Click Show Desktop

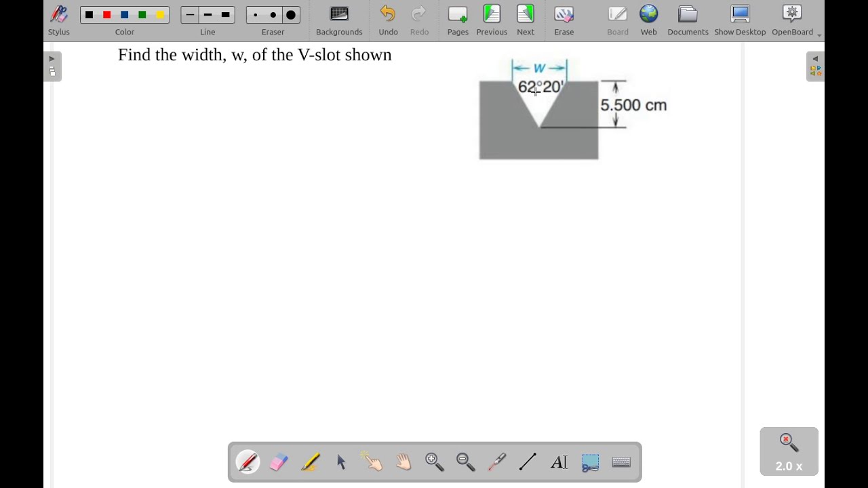[740, 20]
